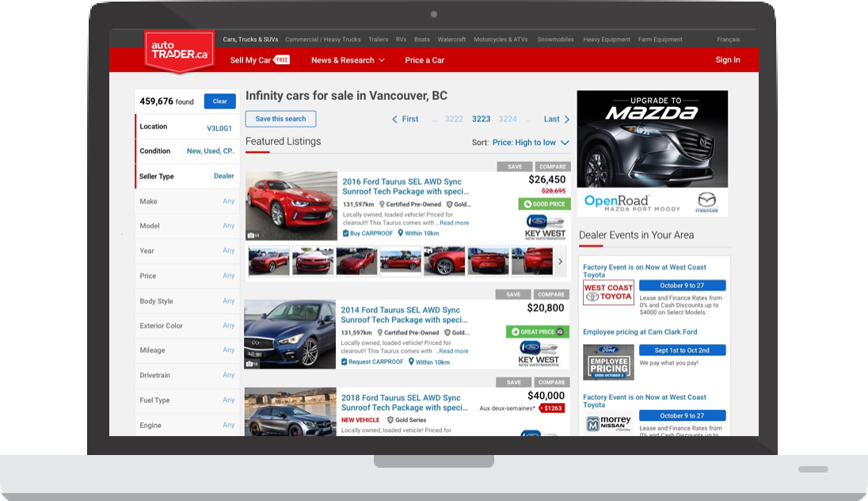Click the Upgrade to Mazda advertisement
Screen dimensions: 868x501
(652, 153)
